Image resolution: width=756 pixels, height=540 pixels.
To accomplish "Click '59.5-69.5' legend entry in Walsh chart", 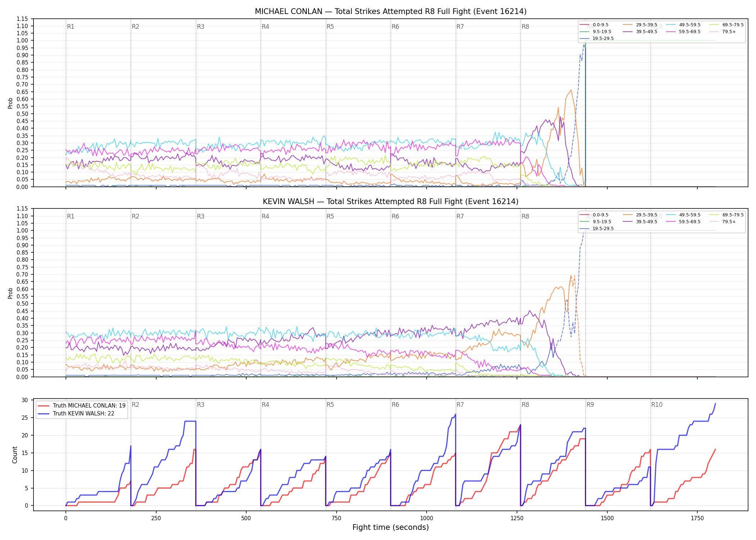I will (x=683, y=222).
